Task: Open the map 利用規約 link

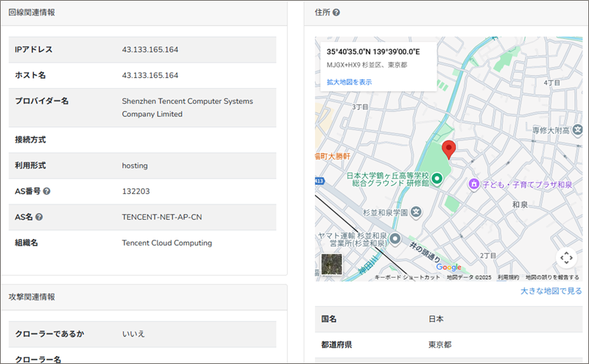Action: click(507, 277)
